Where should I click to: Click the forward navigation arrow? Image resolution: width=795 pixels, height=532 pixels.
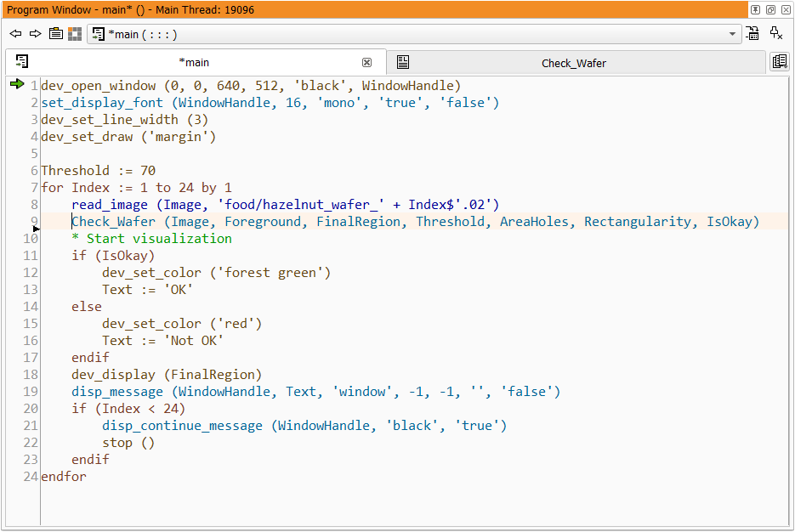click(35, 34)
